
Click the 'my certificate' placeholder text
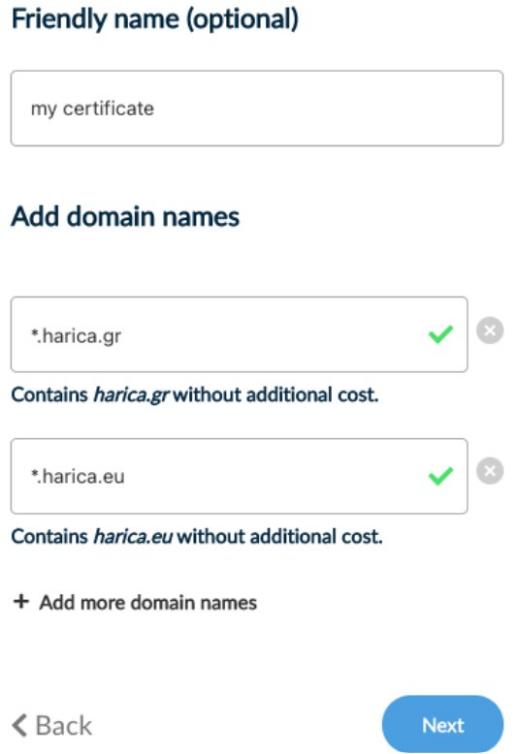tap(92, 109)
